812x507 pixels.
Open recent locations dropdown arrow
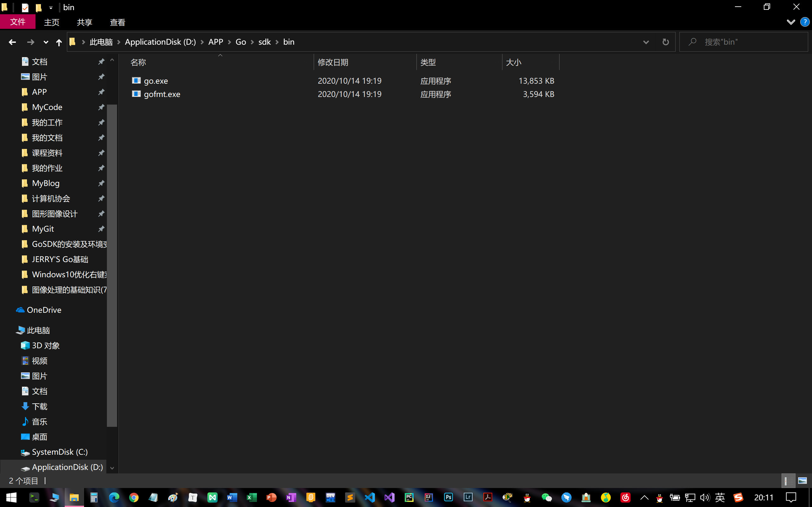tap(46, 42)
